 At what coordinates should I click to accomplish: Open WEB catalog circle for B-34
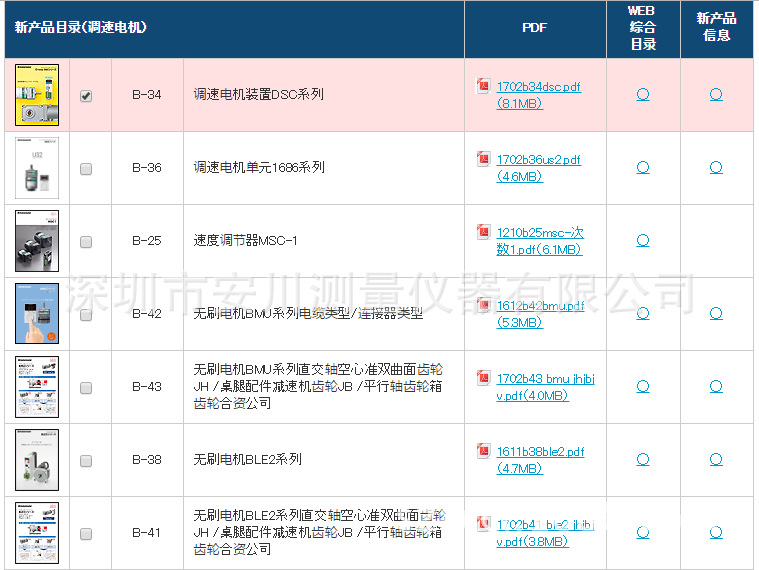tap(643, 95)
